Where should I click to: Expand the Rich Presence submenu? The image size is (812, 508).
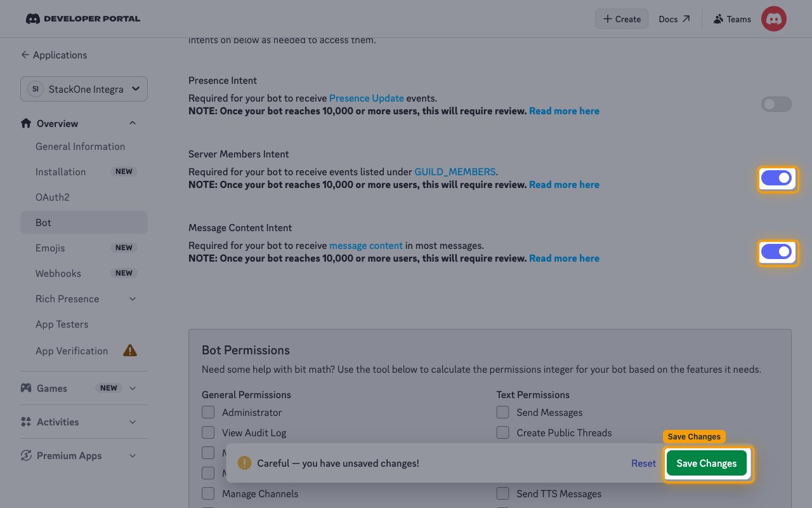pos(132,298)
